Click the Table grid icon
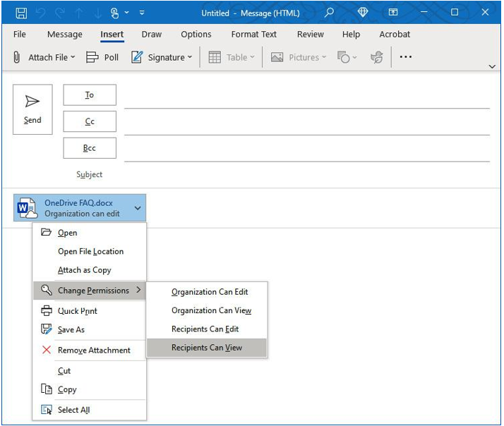The height and width of the screenshot is (426, 504). click(215, 57)
